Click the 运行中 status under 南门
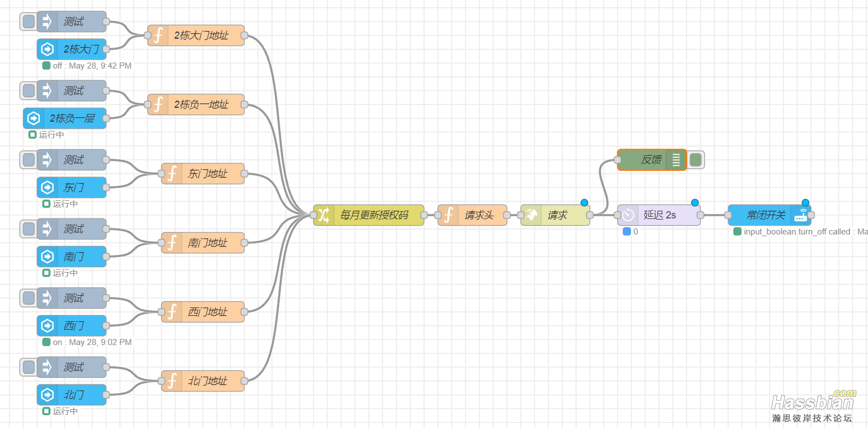The height and width of the screenshot is (428, 868). click(65, 273)
